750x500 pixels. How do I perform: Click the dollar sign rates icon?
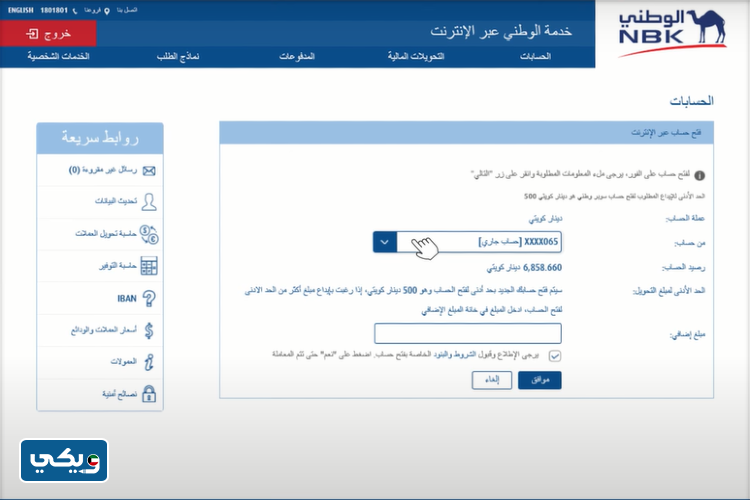149,330
